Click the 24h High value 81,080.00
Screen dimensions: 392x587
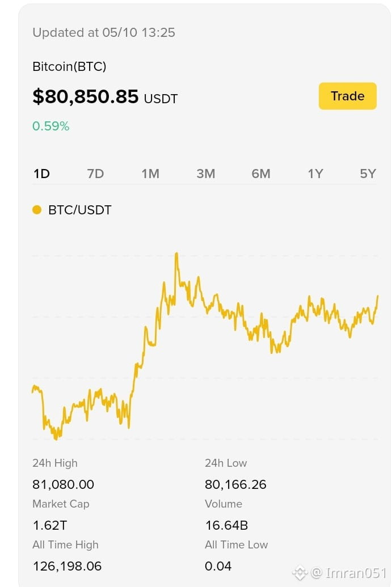[63, 484]
